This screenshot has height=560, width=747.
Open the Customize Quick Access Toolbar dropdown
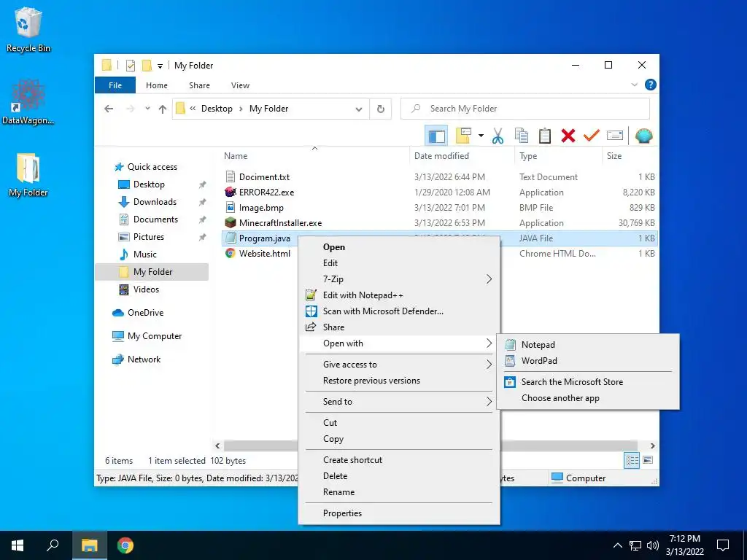[x=160, y=66]
